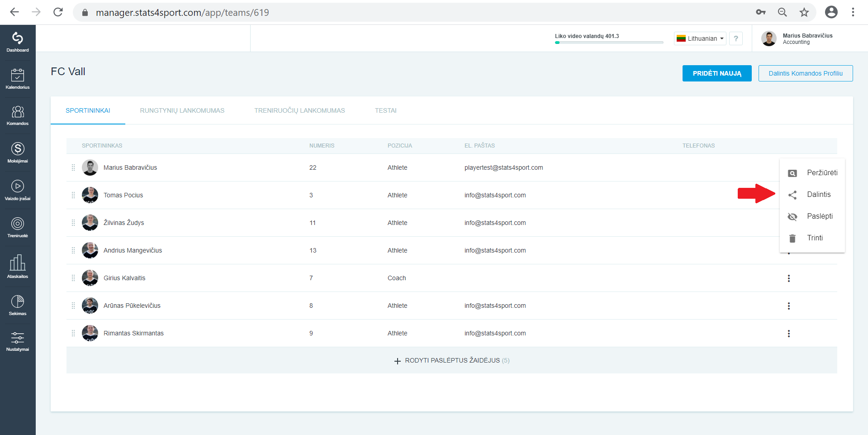Switch to Rungtynių Lankomumas tab
868x435 pixels.
pyautogui.click(x=182, y=110)
